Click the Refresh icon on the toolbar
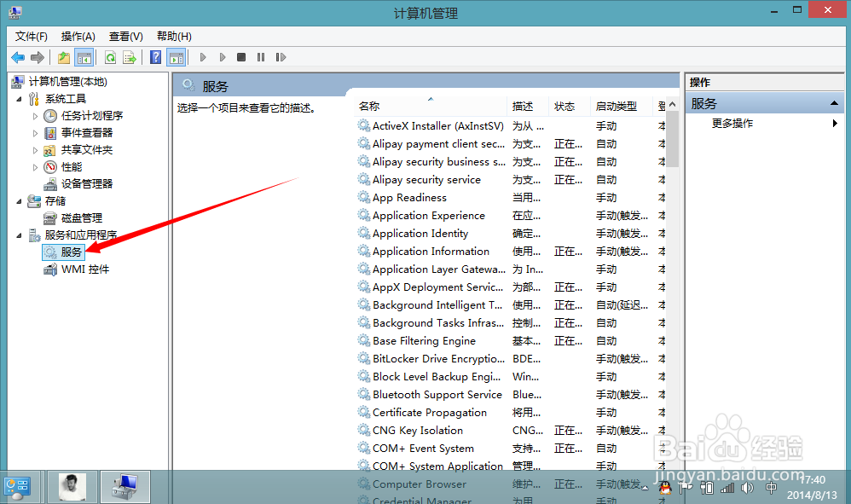 pos(112,57)
